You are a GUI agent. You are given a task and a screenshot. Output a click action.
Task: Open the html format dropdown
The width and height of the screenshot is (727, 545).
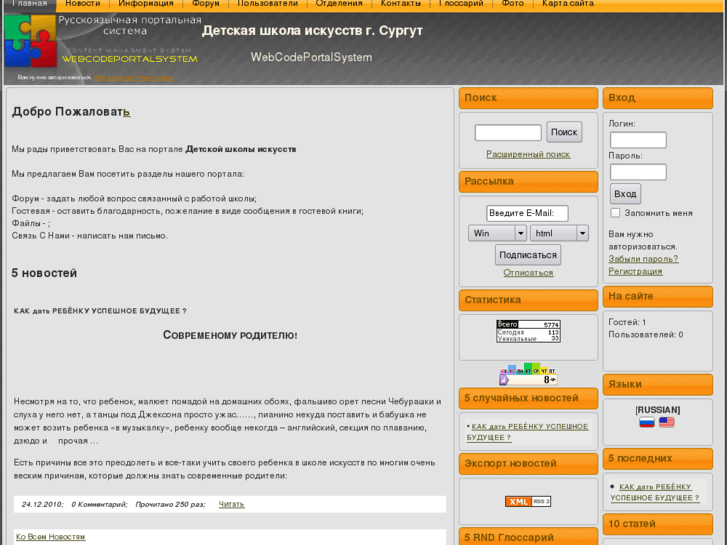point(559,233)
